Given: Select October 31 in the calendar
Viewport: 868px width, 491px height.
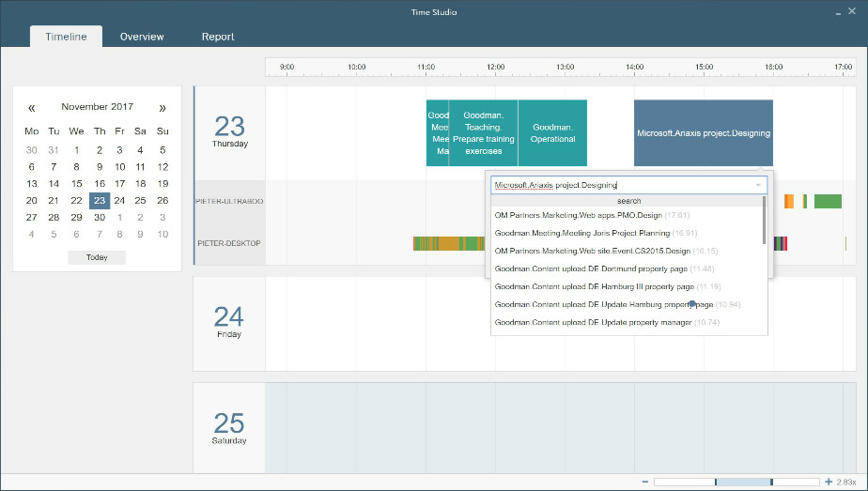Looking at the screenshot, I should click(x=54, y=150).
